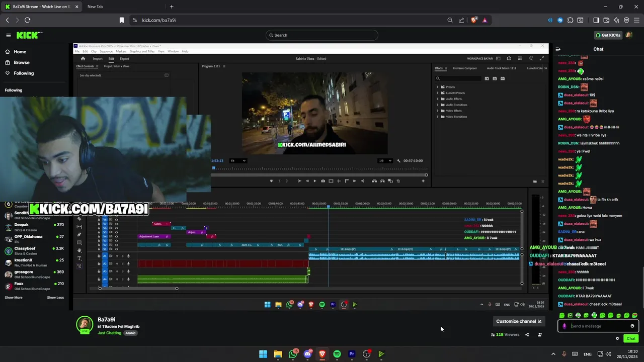
Task: Click the share page icon in address bar
Action: coord(461,20)
